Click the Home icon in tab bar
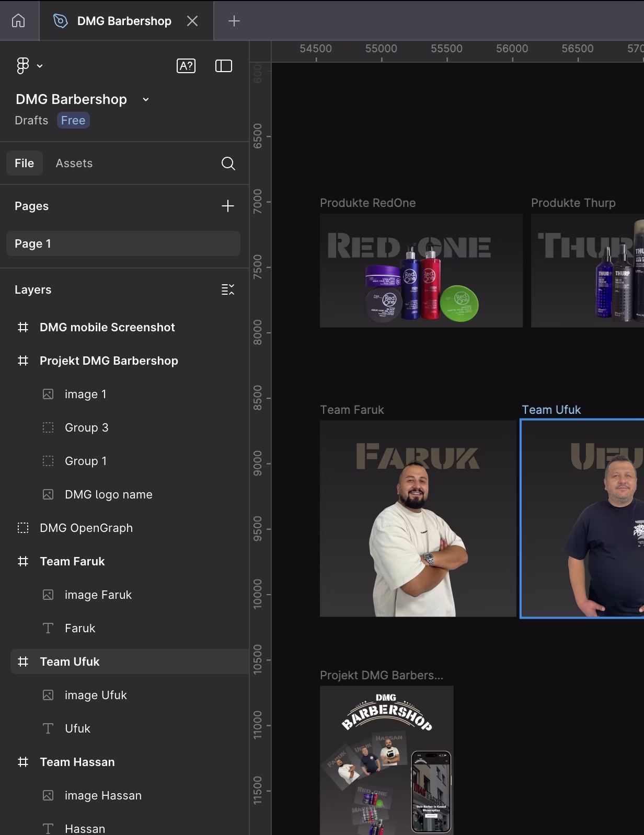The height and width of the screenshot is (835, 644). click(18, 21)
